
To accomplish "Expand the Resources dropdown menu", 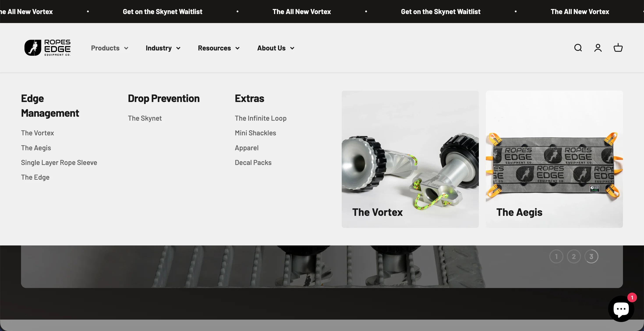I will [219, 48].
